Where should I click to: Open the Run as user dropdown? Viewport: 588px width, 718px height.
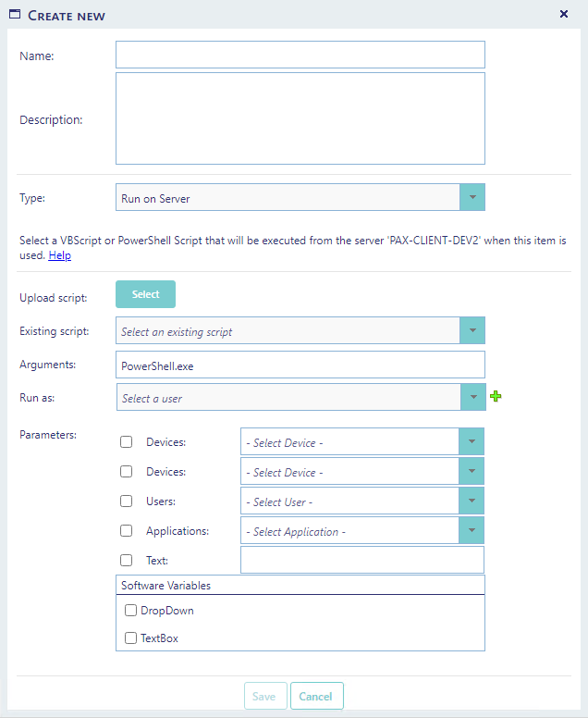[x=472, y=398]
